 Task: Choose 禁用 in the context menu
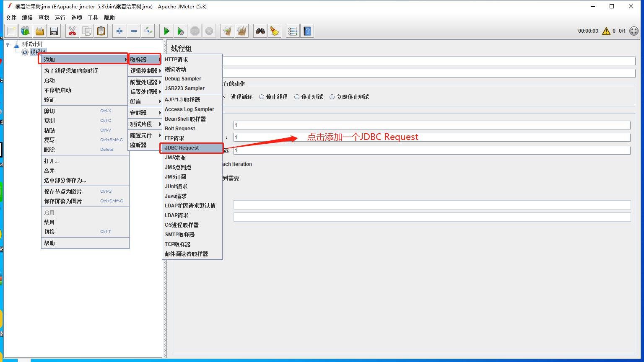pos(85,222)
